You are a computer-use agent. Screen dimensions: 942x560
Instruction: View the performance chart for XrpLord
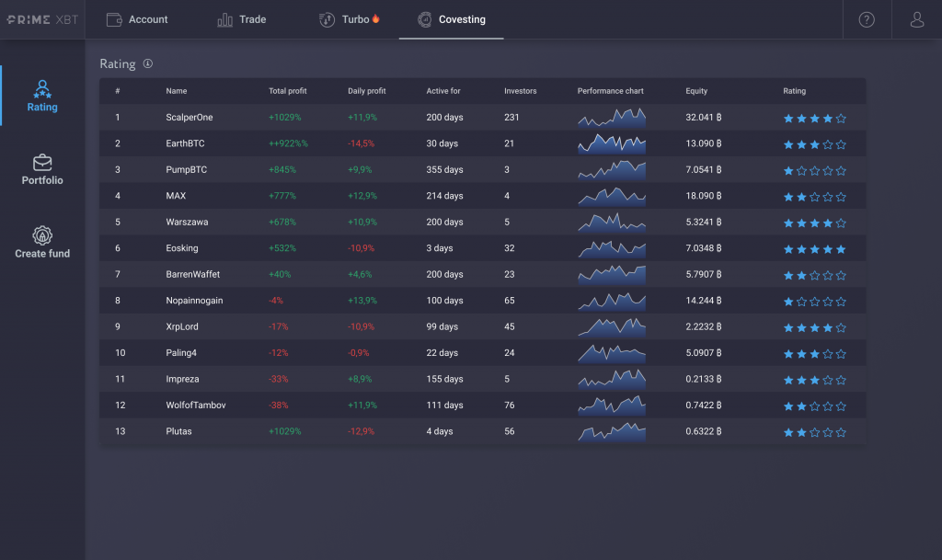611,326
